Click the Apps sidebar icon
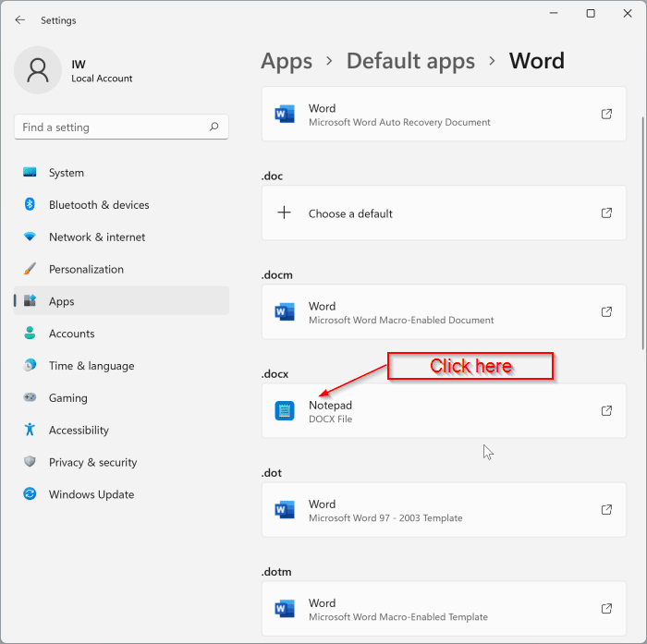Image resolution: width=647 pixels, height=644 pixels. pos(30,301)
